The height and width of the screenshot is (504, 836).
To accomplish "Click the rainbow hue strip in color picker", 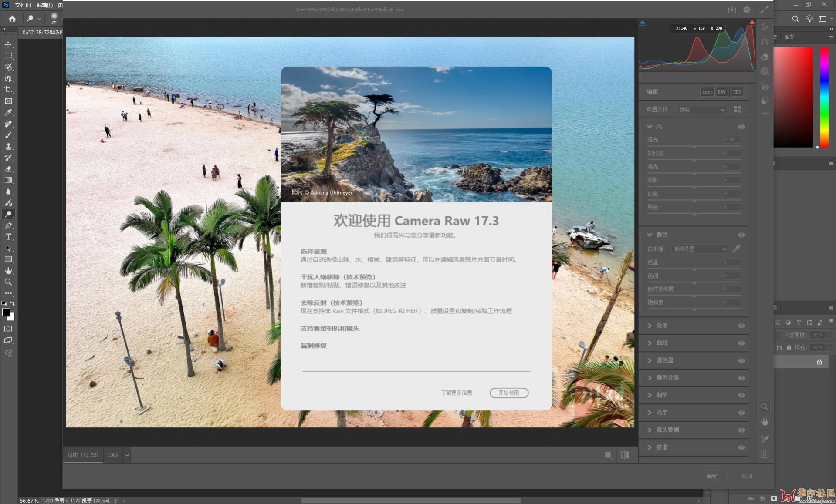I will tap(824, 97).
